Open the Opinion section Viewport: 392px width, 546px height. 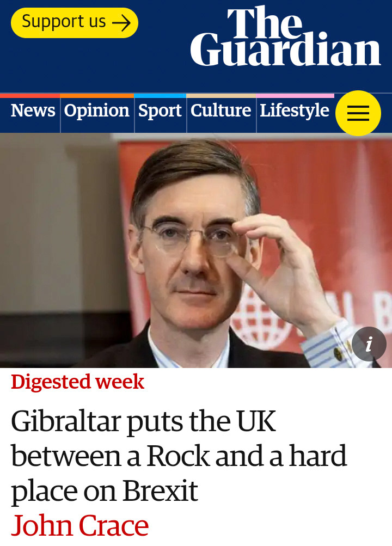point(97,111)
